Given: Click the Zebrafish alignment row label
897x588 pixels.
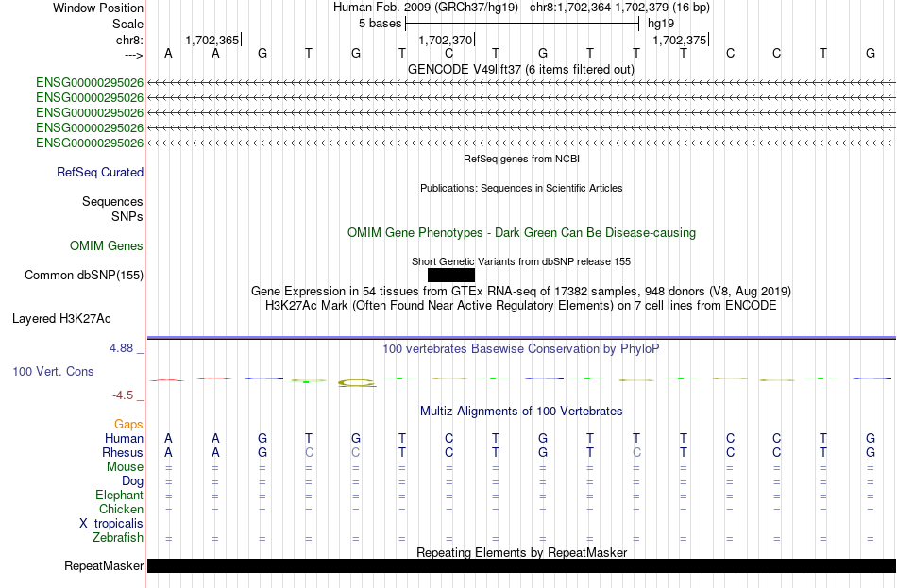Looking at the screenshot, I should tap(118, 538).
